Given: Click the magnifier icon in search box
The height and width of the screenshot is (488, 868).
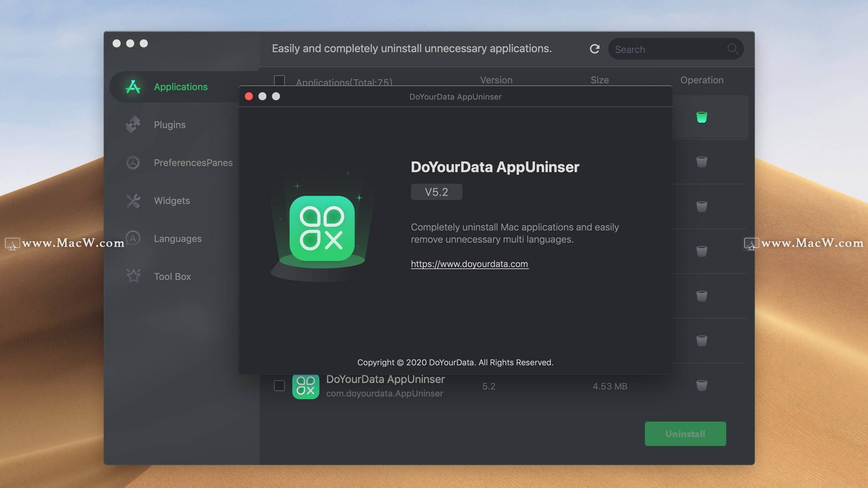Looking at the screenshot, I should pos(732,49).
